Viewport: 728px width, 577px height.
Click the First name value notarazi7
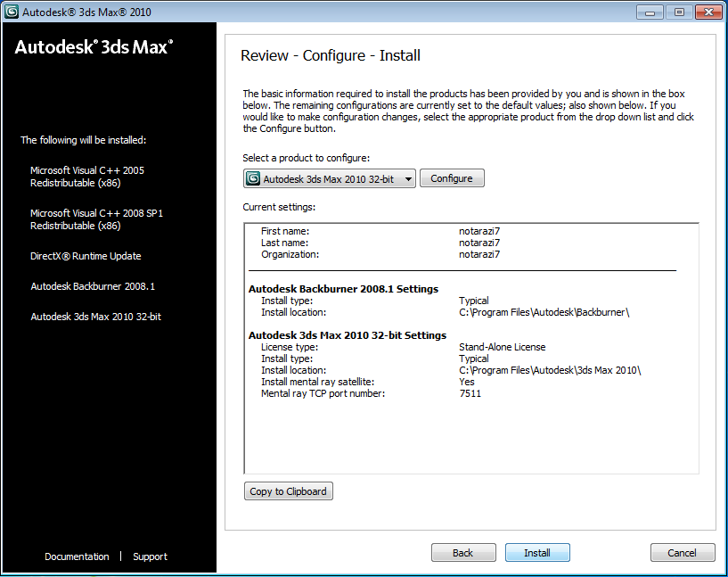click(x=479, y=231)
